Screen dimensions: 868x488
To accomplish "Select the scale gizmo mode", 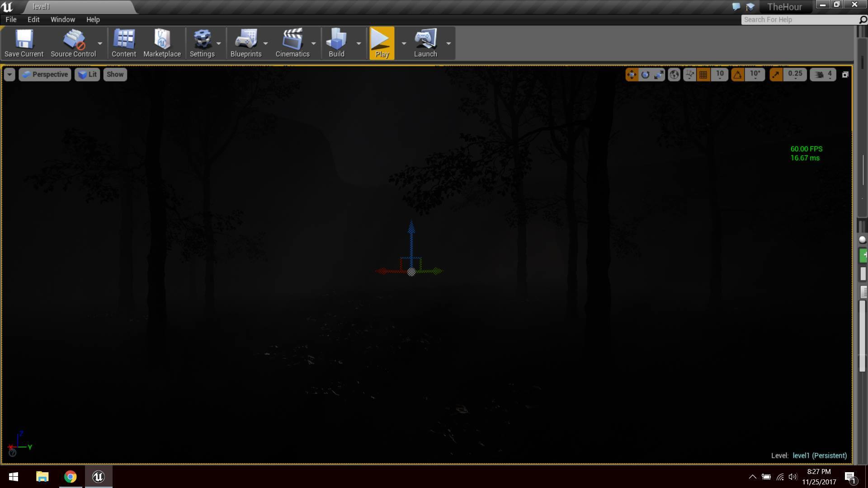I will (x=659, y=75).
